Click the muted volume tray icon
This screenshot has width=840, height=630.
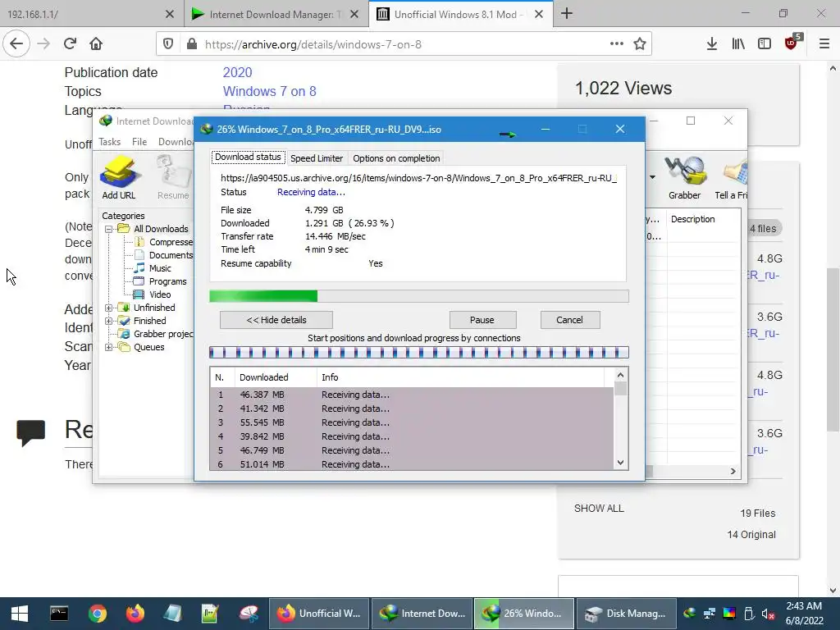(768, 614)
